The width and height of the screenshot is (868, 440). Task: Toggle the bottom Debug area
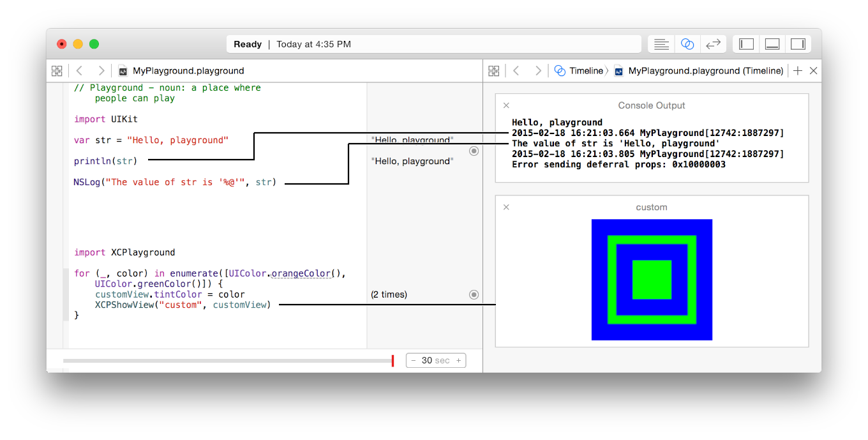point(772,44)
